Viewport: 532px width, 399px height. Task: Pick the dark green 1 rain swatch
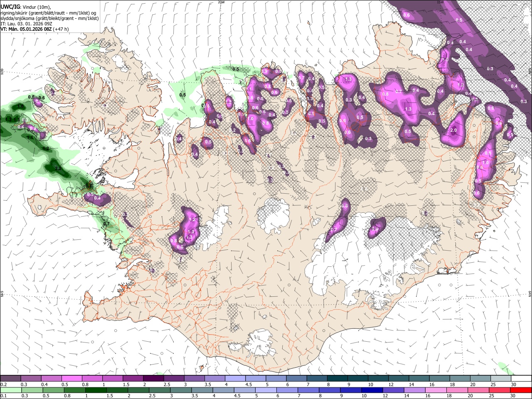[x=96, y=390]
